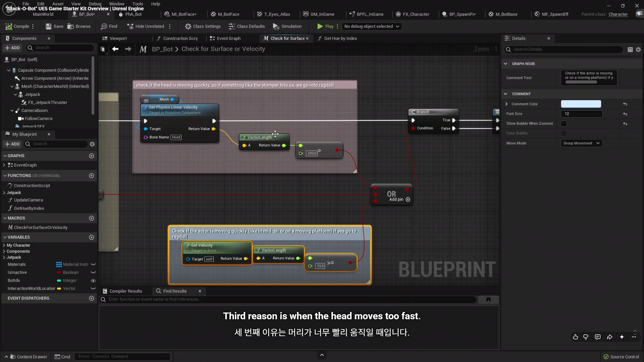The width and height of the screenshot is (644, 362).
Task: Reset Comment Color to default
Action: pos(625,104)
